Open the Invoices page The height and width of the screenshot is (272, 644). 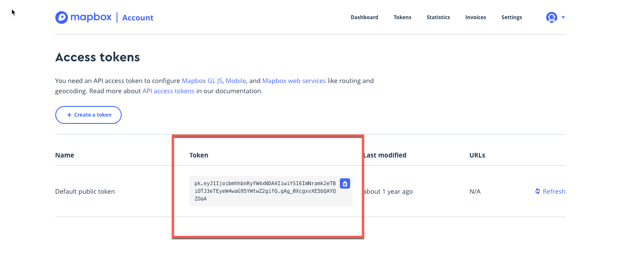[476, 17]
